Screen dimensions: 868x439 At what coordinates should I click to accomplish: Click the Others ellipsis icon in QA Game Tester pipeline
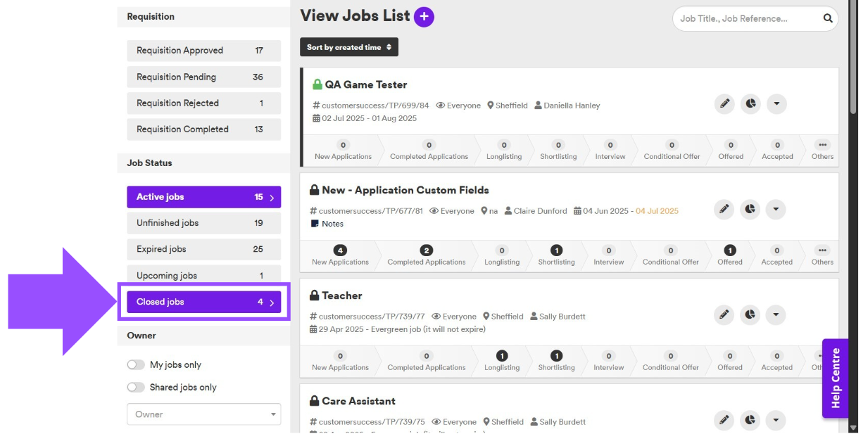(822, 145)
